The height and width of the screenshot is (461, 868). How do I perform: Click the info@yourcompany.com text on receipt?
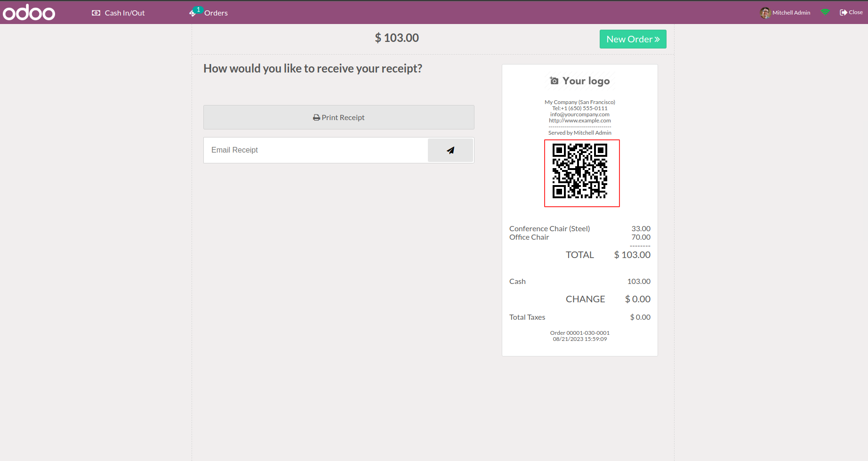(580, 114)
